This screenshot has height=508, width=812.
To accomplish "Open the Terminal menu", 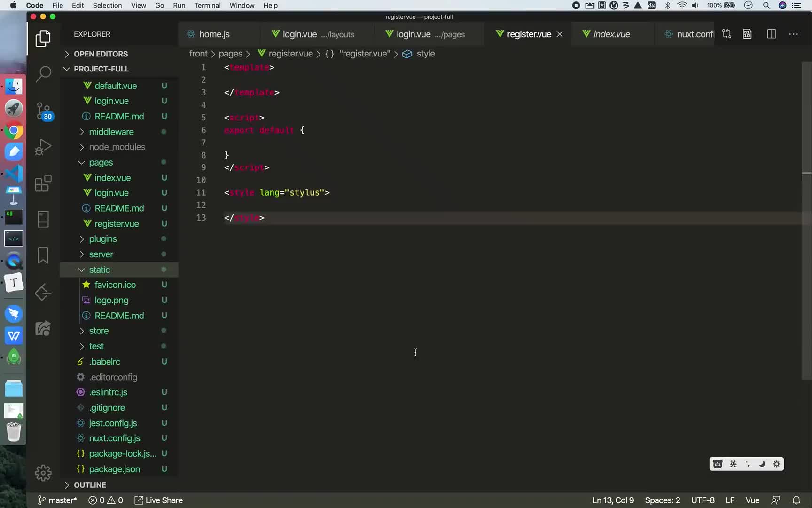I will point(207,5).
